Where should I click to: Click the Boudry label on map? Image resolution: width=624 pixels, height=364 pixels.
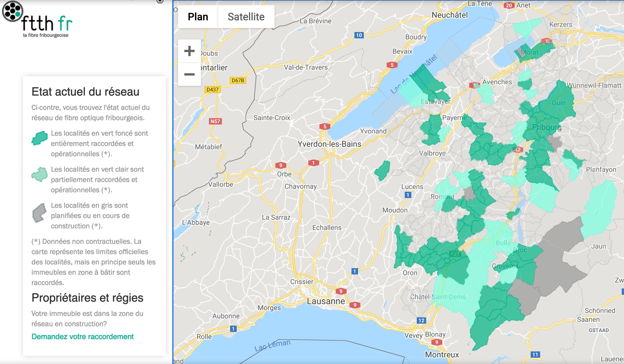[416, 37]
